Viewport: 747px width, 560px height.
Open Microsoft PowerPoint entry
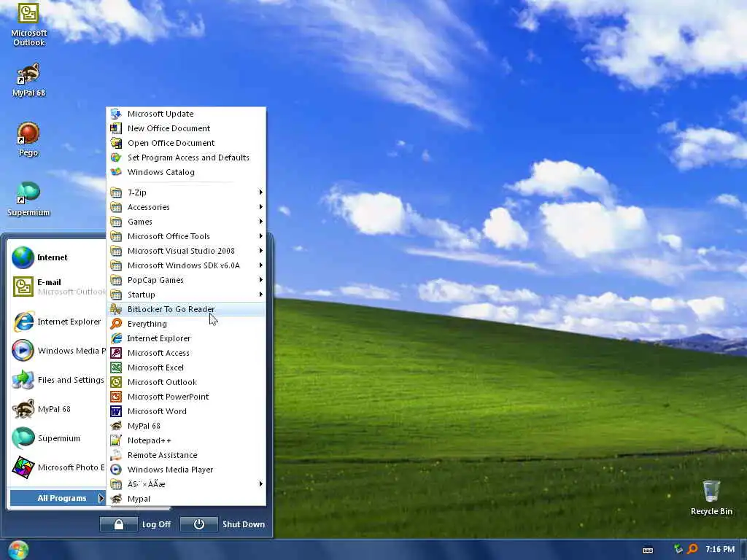[186, 397]
